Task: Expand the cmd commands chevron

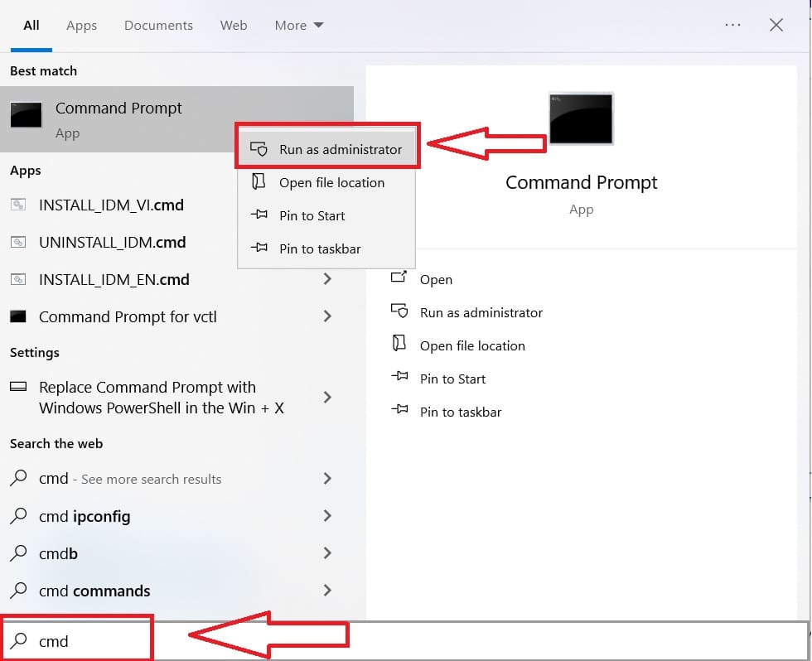Action: coord(327,590)
